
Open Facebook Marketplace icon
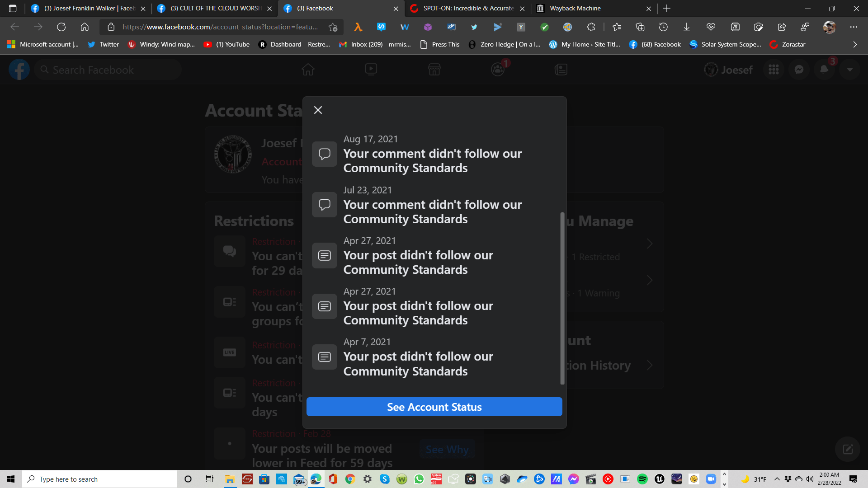point(434,70)
